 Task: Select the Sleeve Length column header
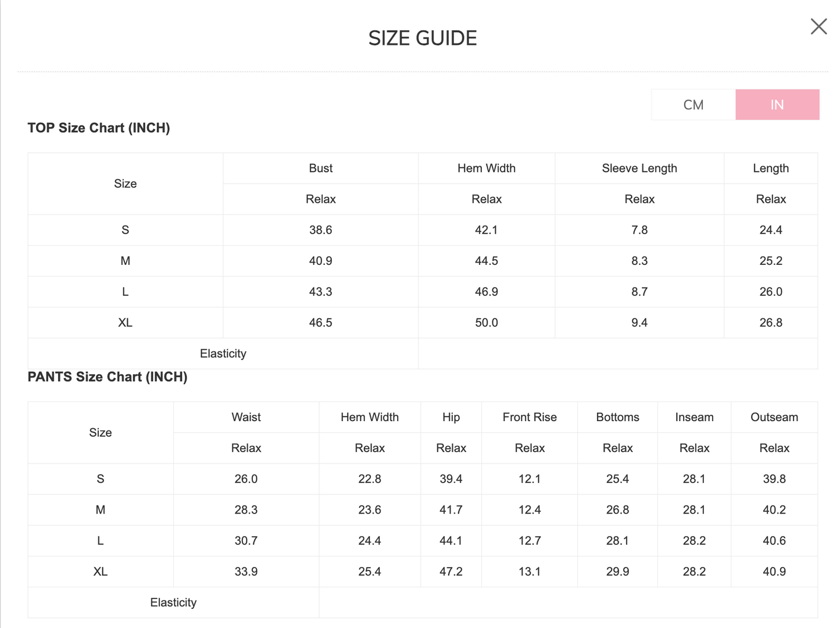[639, 168]
